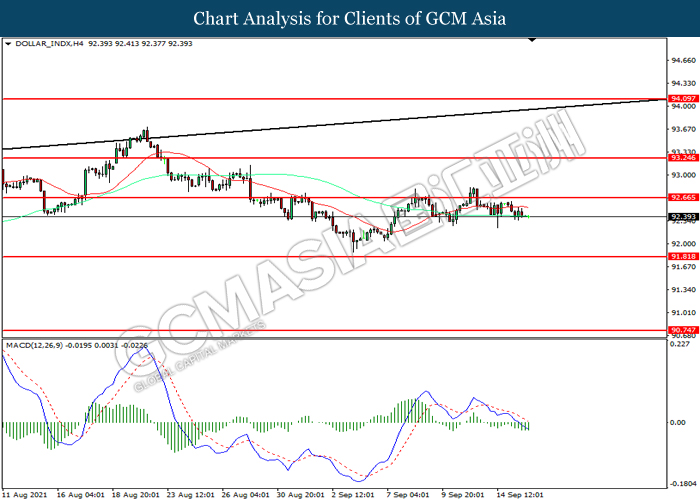The height and width of the screenshot is (500, 700).
Task: Click the 94.330 price scale value
Action: click(683, 83)
